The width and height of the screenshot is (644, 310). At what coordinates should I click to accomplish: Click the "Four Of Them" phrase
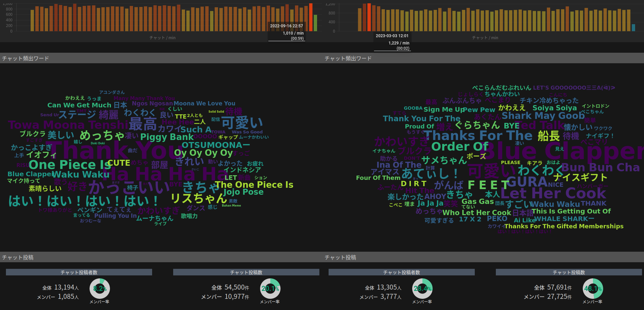point(378,178)
